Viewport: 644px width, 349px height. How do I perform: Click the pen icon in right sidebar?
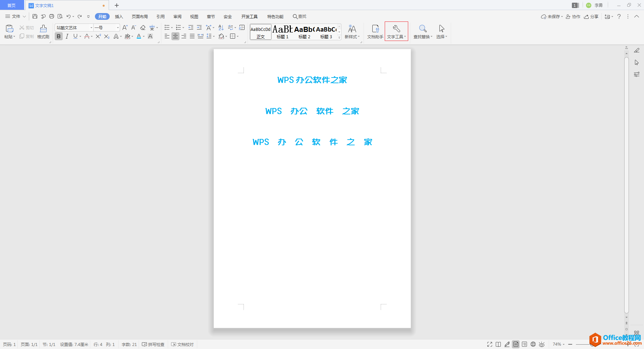(x=637, y=50)
